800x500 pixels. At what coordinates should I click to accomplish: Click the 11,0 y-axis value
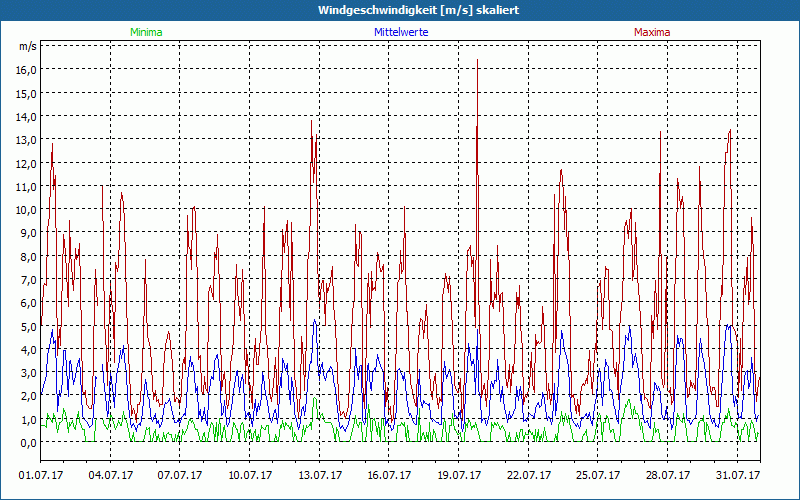pyautogui.click(x=27, y=187)
